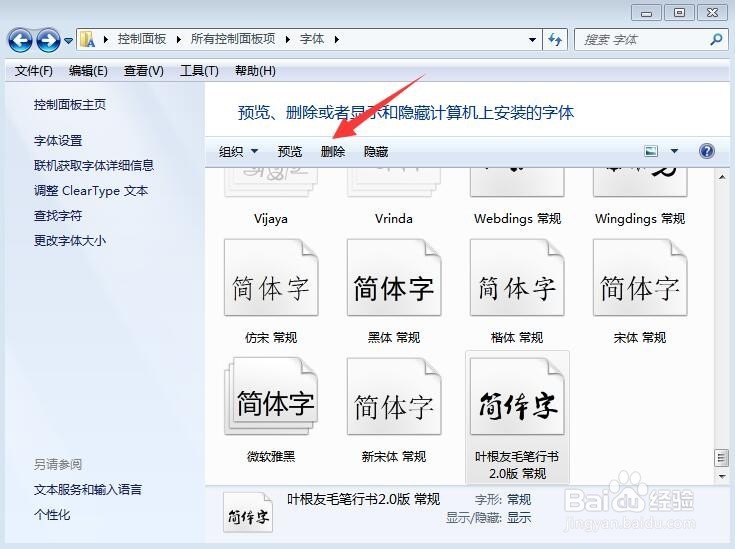Open 调整 ClearType 文本 link
The width and height of the screenshot is (735, 549).
tap(91, 191)
